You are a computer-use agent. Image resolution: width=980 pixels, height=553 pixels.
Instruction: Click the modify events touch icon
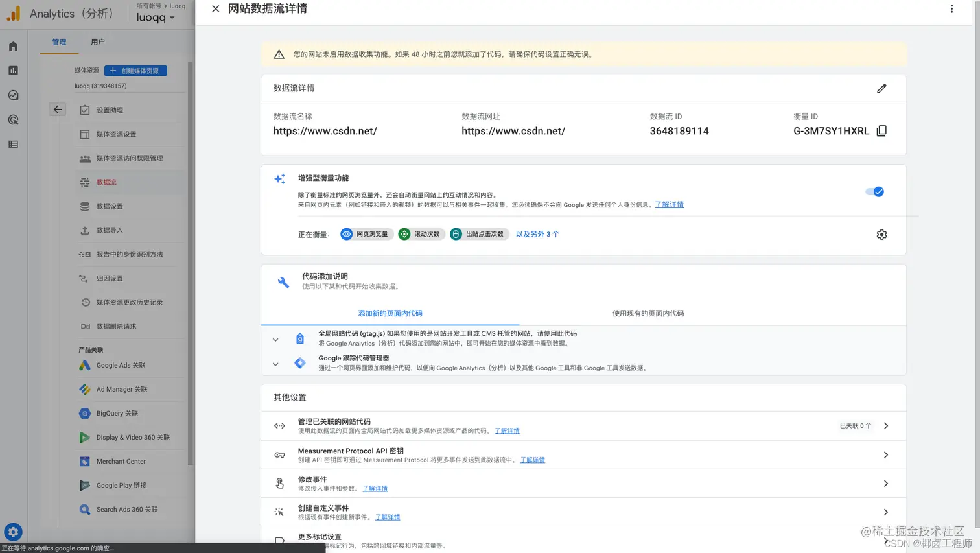[279, 484]
